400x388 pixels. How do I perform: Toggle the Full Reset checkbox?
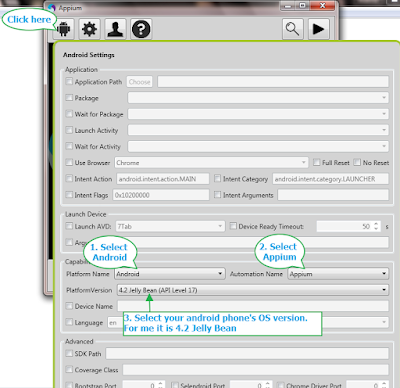tap(316, 162)
